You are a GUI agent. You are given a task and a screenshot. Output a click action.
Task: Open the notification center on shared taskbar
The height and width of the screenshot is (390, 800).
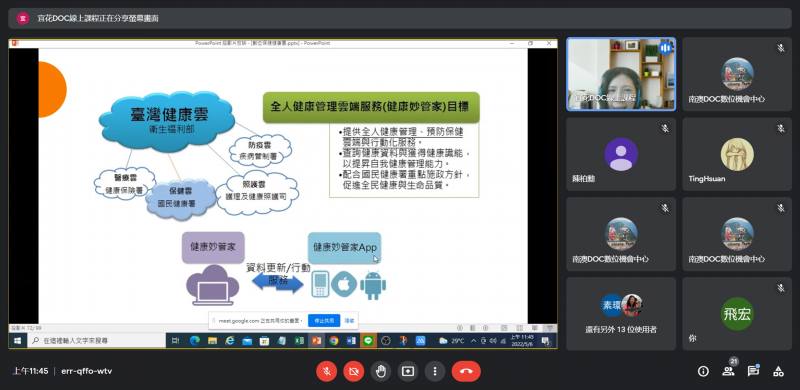click(x=545, y=340)
